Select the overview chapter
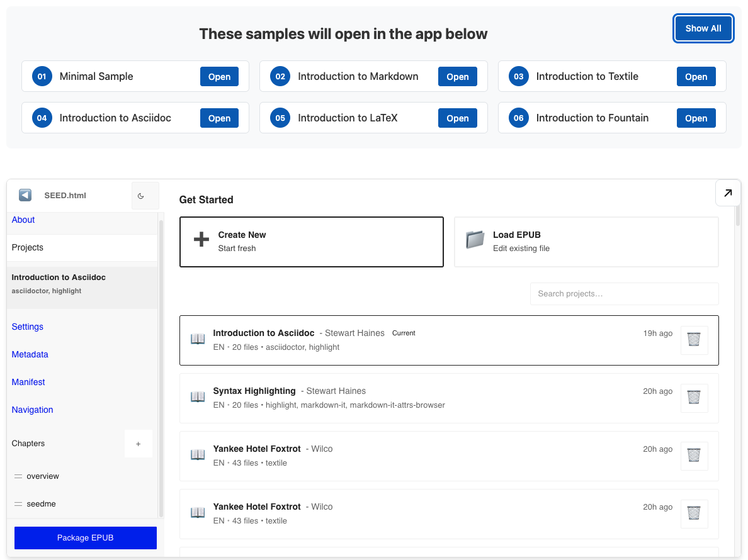 [x=43, y=476]
